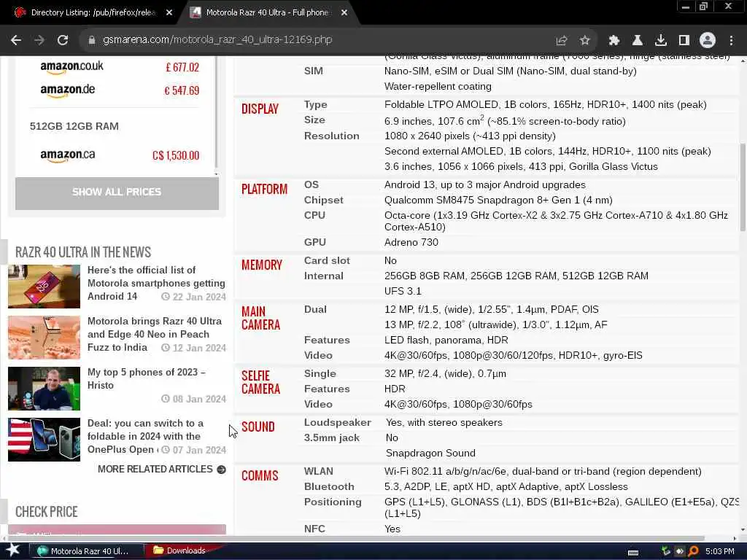Click the network tray icon
Screen dimensions: 747x560
tap(665, 551)
